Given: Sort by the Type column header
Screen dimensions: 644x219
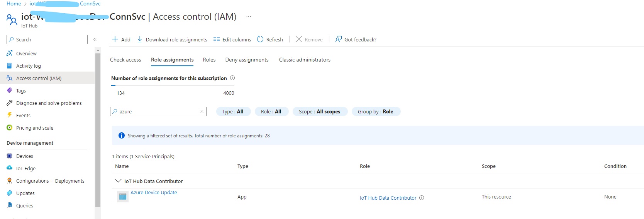Looking at the screenshot, I should pos(243,166).
